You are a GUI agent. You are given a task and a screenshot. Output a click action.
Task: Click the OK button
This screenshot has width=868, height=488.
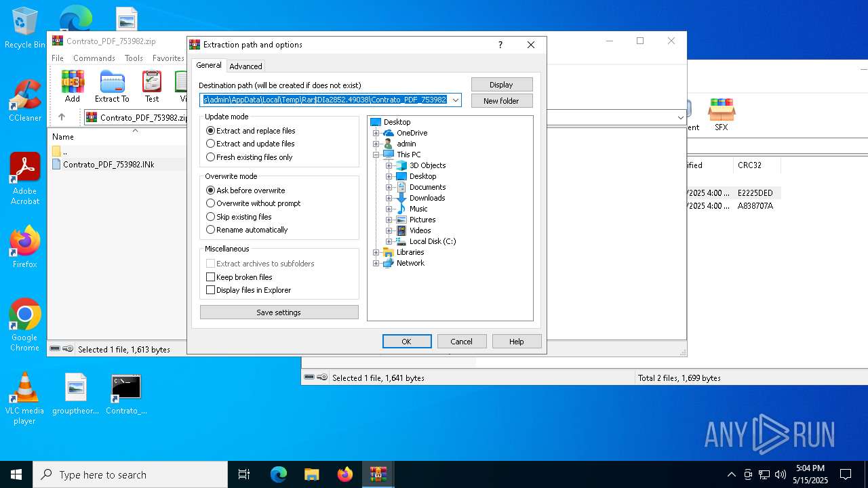coord(407,342)
